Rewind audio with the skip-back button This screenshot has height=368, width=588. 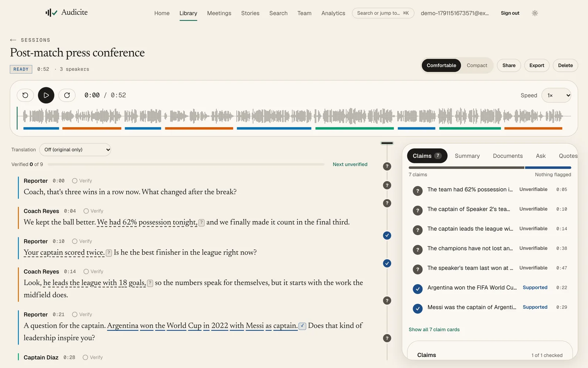pos(25,95)
